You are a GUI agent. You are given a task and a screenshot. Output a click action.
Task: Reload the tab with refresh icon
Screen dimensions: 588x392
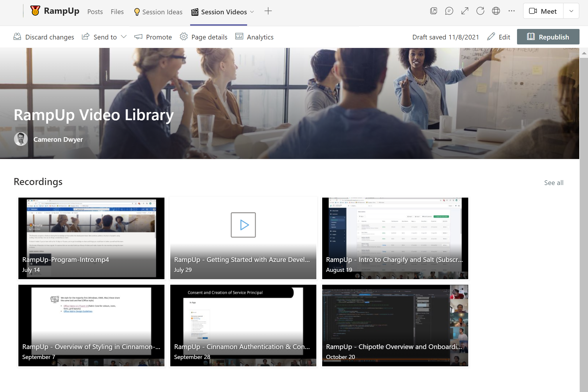coord(480,11)
